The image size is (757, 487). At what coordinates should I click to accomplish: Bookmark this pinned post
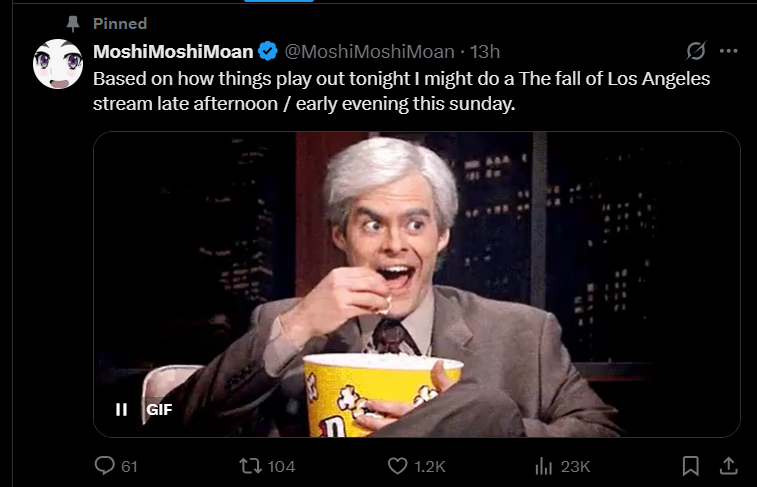[690, 466]
